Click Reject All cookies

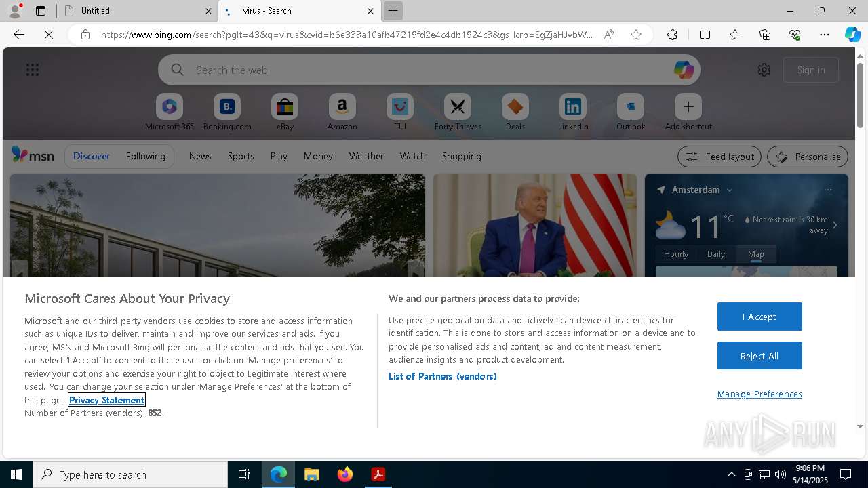coord(759,356)
